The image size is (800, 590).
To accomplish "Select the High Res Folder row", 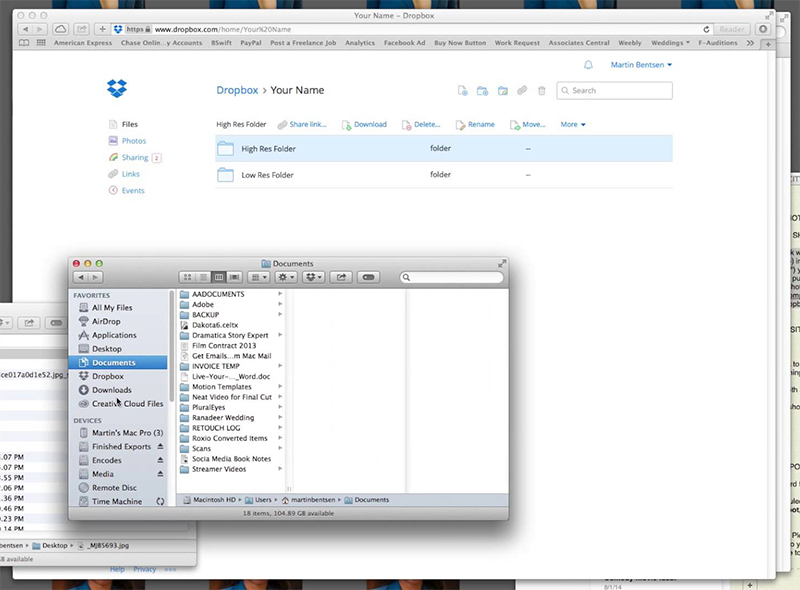I will (444, 149).
